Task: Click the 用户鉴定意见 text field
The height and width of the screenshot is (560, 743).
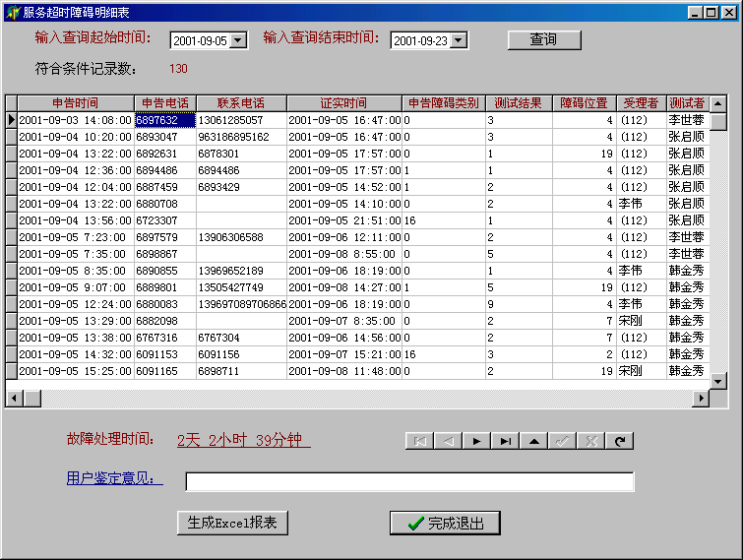Action: point(409,481)
